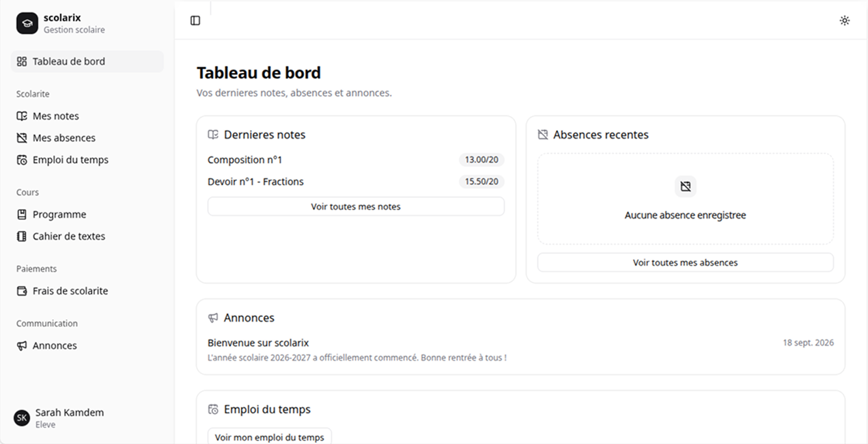Click the Emploi du temps sidebar icon
Viewport: 868px width, 444px height.
[22, 160]
